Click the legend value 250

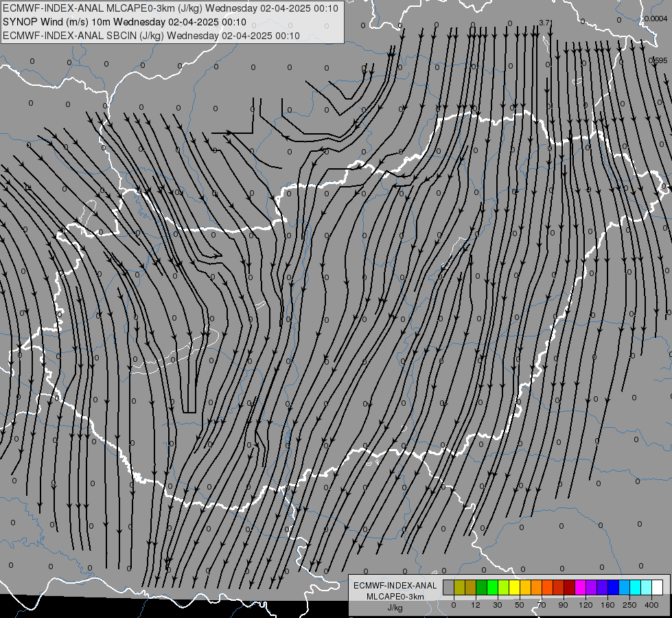[629, 605]
